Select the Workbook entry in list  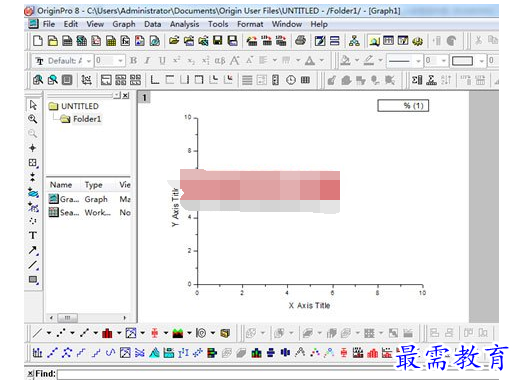pos(89,212)
